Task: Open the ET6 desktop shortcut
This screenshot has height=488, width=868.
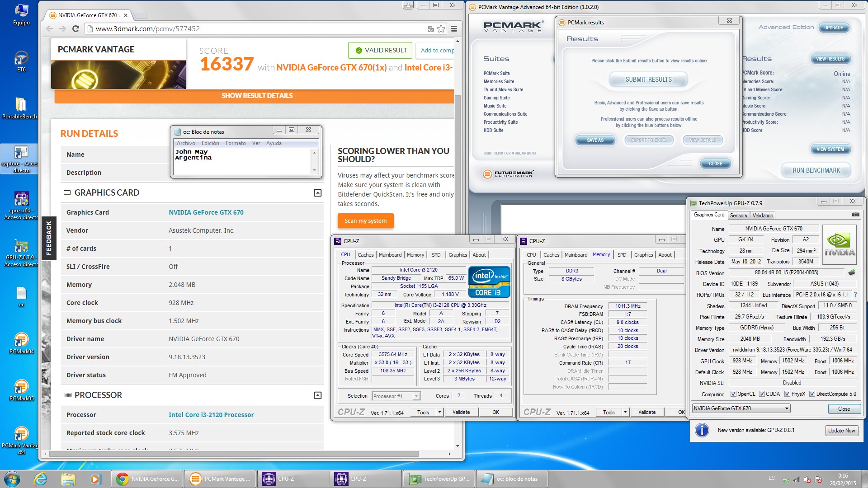Action: click(21, 62)
